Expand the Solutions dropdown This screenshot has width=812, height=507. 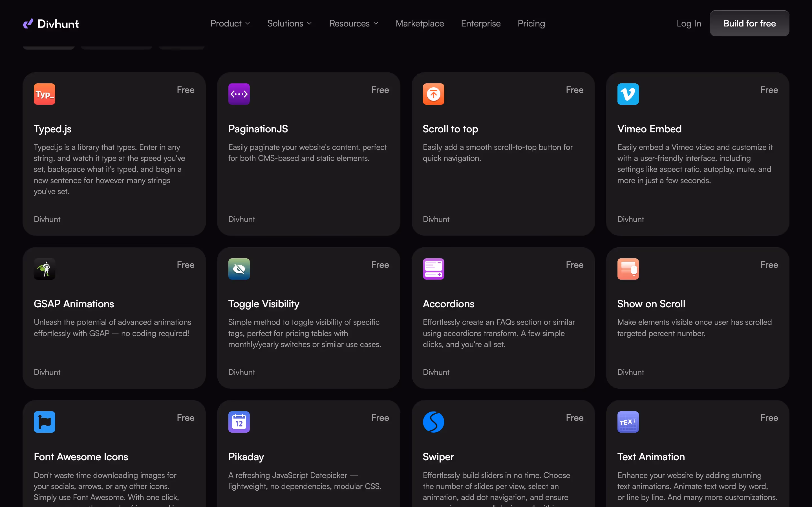point(289,23)
